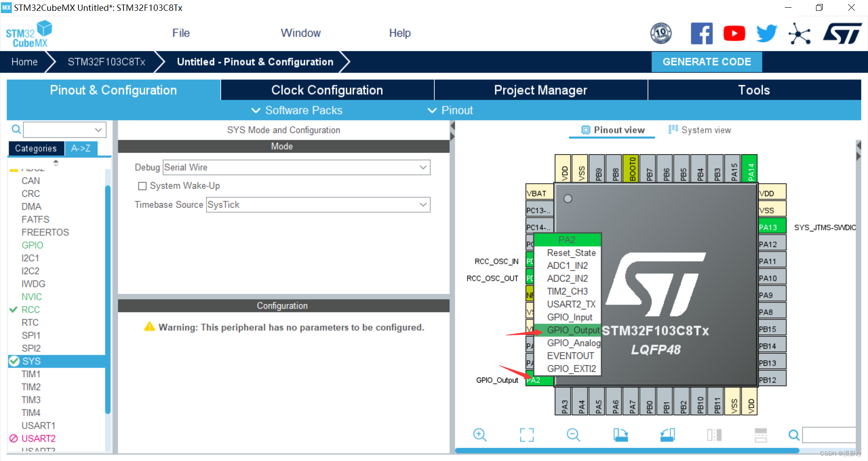Select the PA2 pin on chip

pyautogui.click(x=539, y=380)
